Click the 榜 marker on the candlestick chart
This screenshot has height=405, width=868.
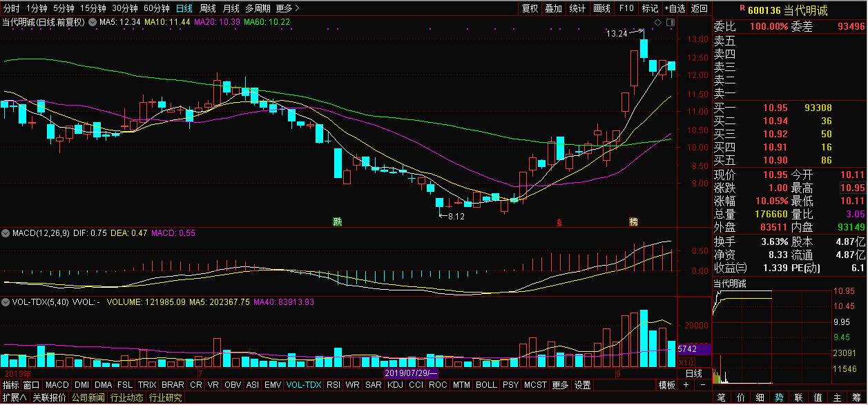point(633,222)
